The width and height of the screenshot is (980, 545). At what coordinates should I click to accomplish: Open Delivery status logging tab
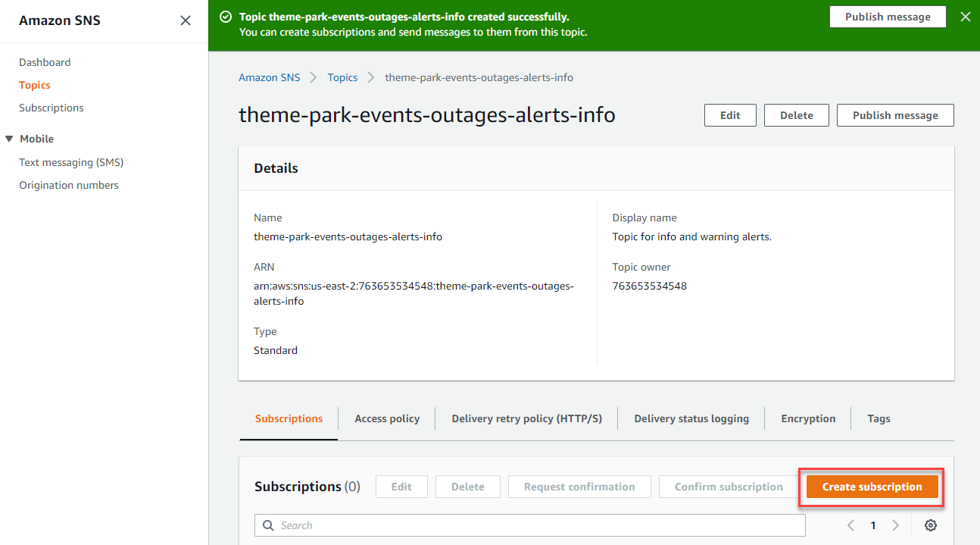coord(691,418)
